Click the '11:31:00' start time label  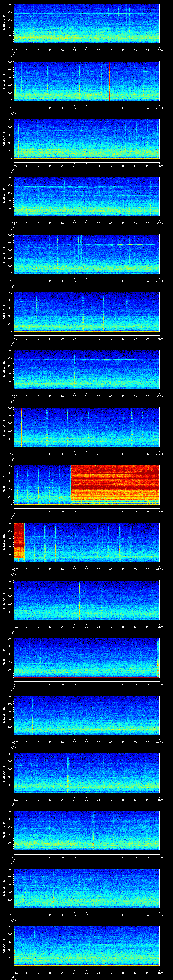13,50
